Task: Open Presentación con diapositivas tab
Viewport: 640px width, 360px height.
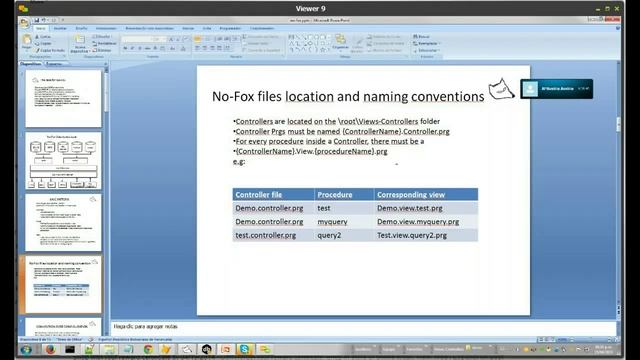Action: (x=149, y=29)
